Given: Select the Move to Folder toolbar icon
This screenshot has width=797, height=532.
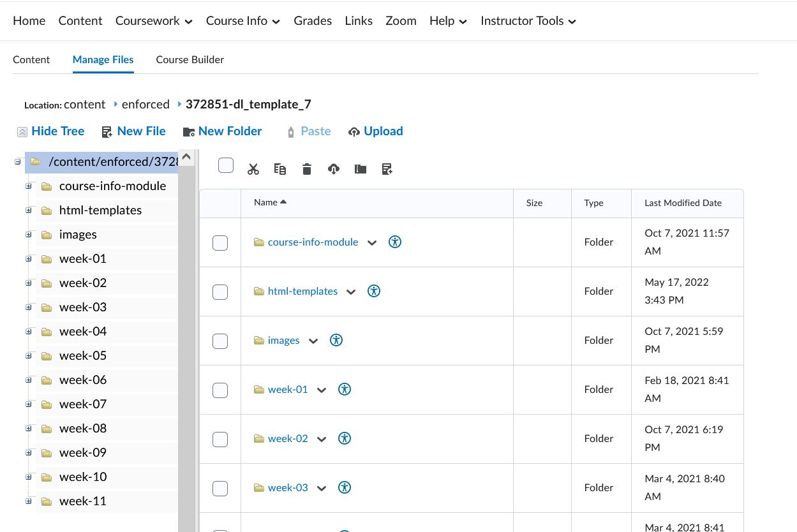Looking at the screenshot, I should tap(360, 168).
